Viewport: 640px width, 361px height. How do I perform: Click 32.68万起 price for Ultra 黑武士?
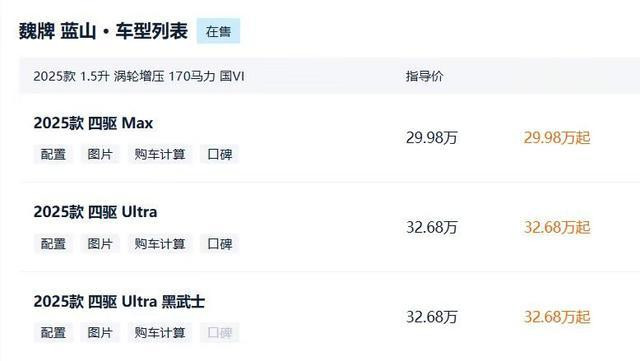point(557,316)
